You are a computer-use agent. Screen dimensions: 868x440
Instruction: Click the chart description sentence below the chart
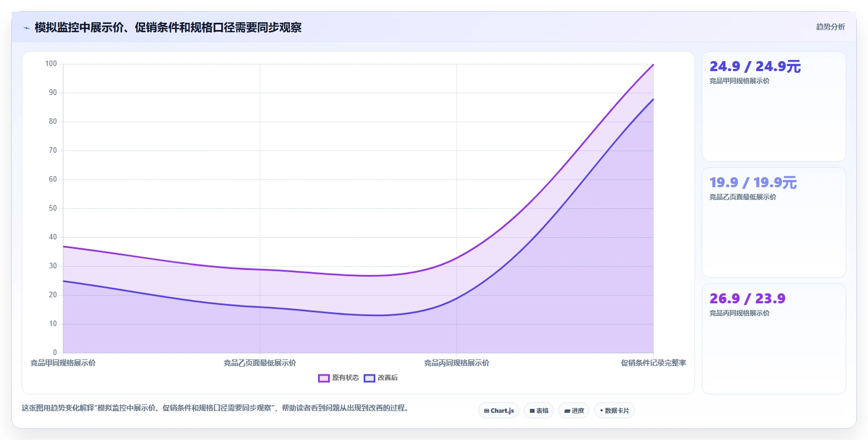tap(216, 408)
